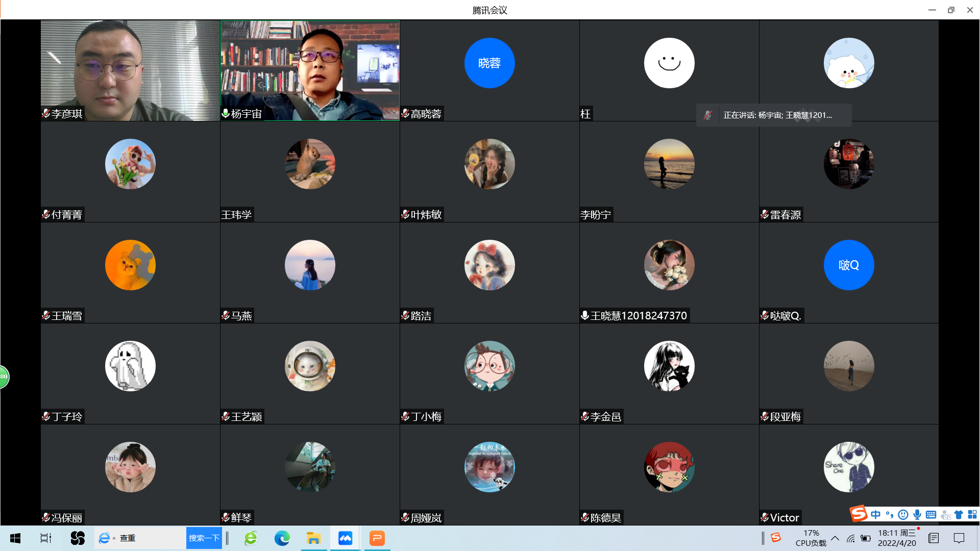Open the Windows Start menu
Viewport: 980px width, 551px height.
pos(15,538)
